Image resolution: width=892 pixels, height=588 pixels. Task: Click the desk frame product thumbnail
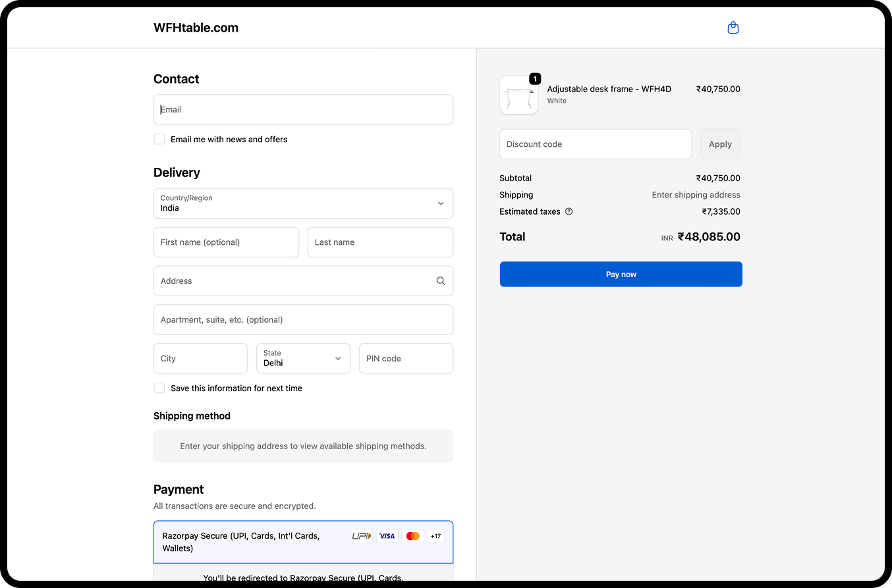519,95
